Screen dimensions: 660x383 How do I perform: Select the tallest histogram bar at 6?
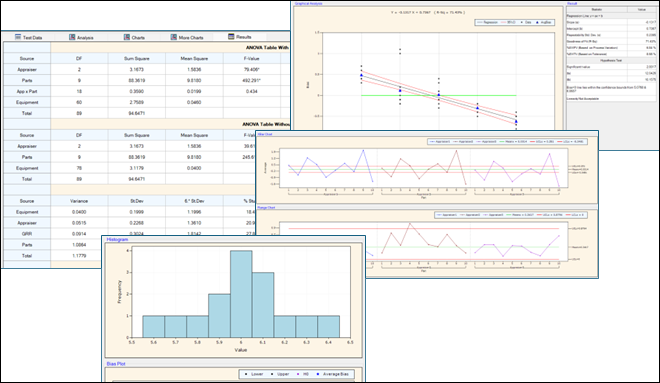(x=241, y=294)
